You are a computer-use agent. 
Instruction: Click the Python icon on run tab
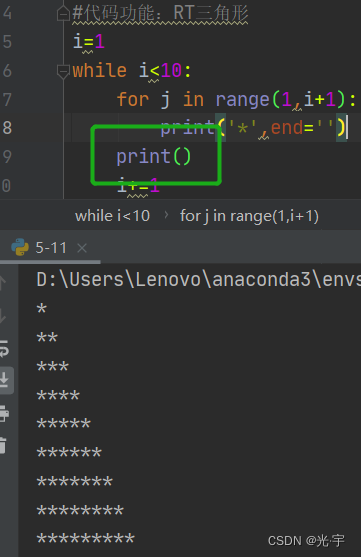point(20,247)
